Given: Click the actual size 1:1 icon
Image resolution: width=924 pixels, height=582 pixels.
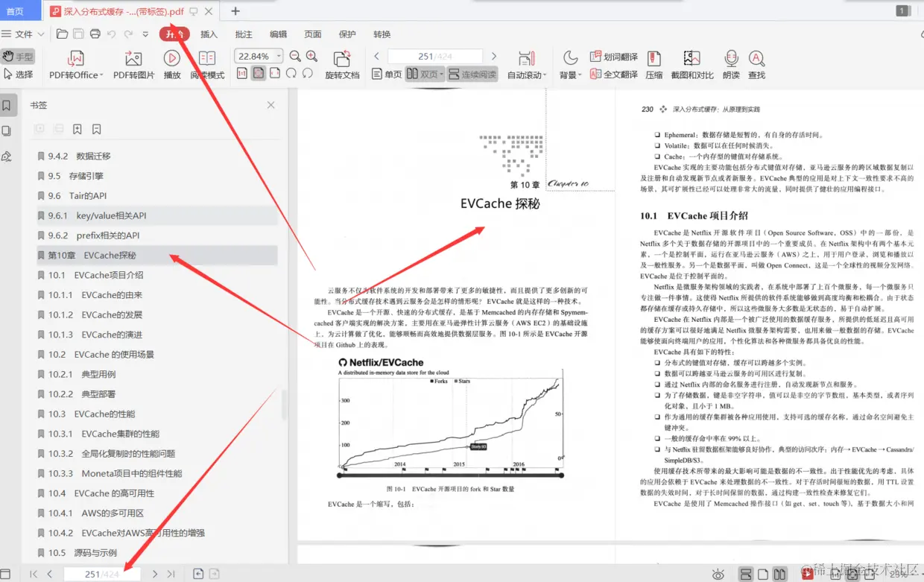Looking at the screenshot, I should [242, 73].
